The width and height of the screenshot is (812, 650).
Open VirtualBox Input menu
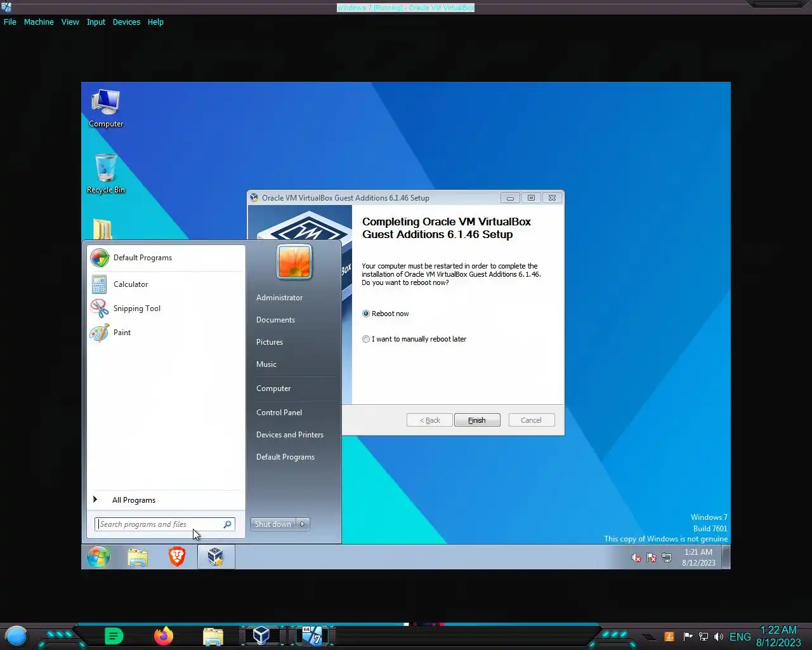[96, 22]
